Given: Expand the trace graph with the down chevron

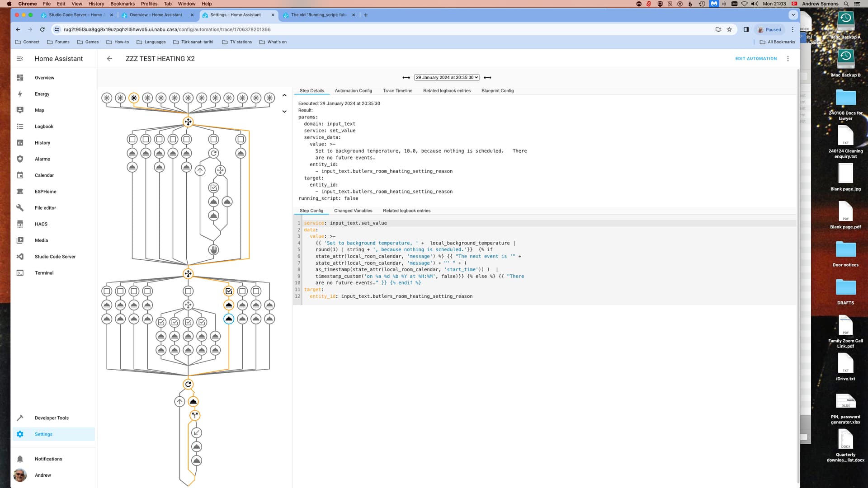Looking at the screenshot, I should (284, 111).
